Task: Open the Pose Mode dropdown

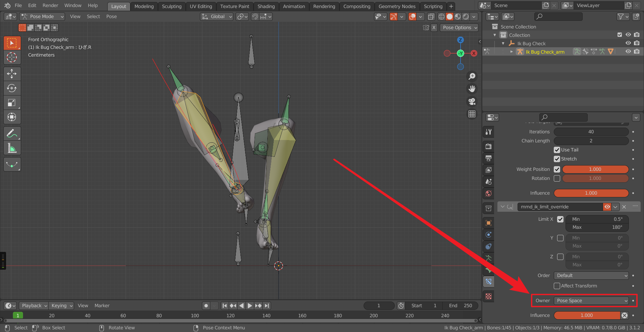Action: point(42,16)
